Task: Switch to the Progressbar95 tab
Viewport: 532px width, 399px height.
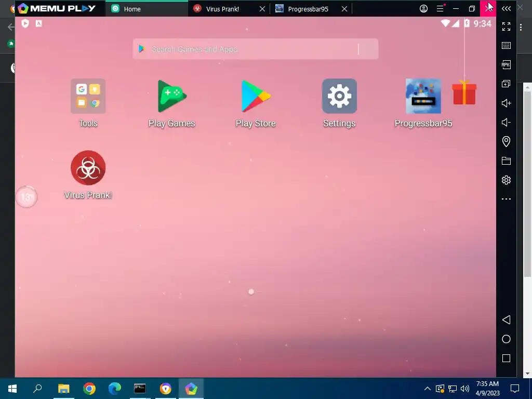Action: [308, 9]
